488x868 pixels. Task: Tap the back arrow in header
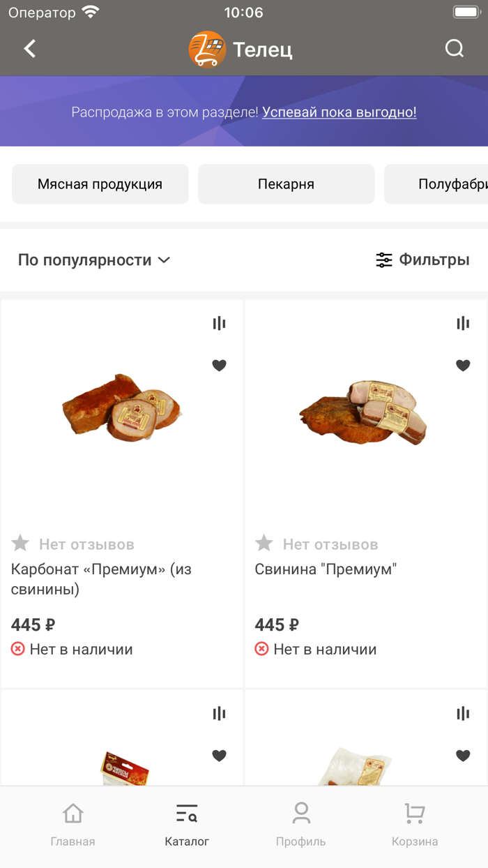pos(29,49)
